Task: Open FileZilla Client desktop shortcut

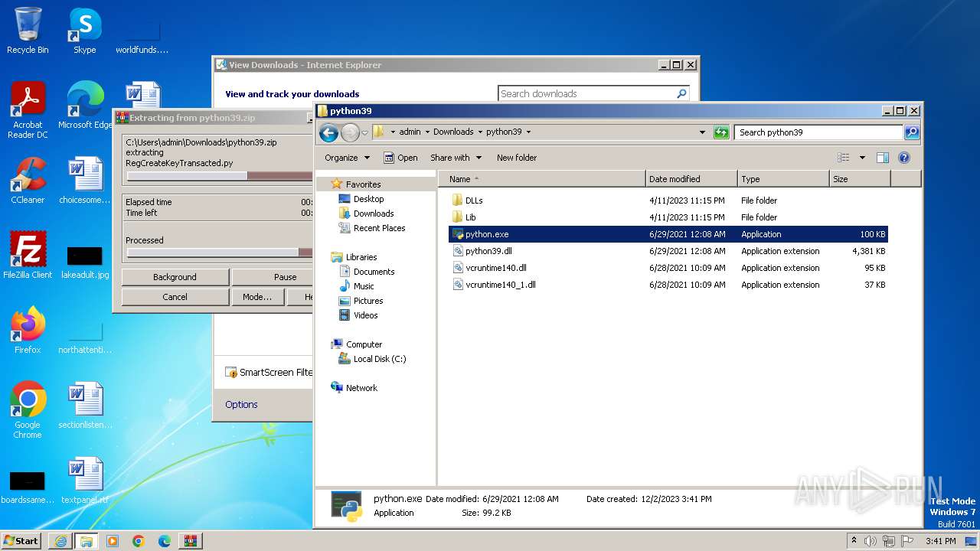Action: tap(28, 256)
